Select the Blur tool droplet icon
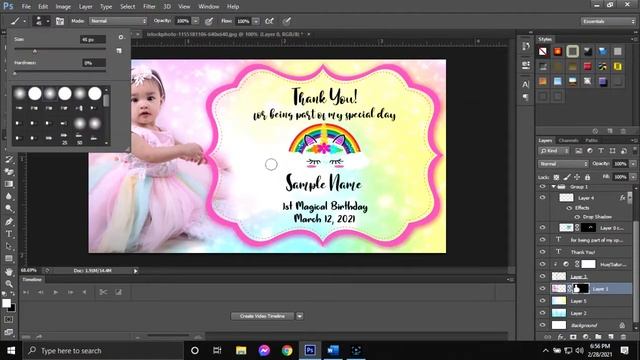This screenshot has height=360, width=640. [x=9, y=196]
